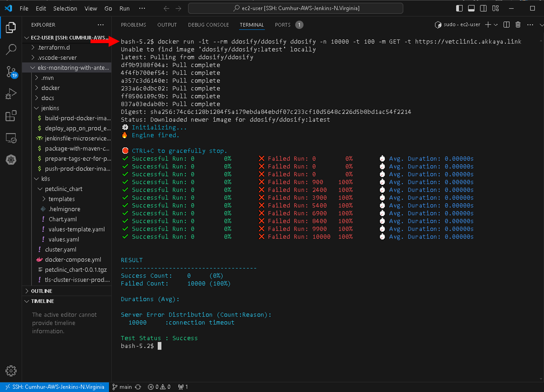Open the Manage gear menu
Image resolution: width=544 pixels, height=392 pixels.
[x=11, y=371]
